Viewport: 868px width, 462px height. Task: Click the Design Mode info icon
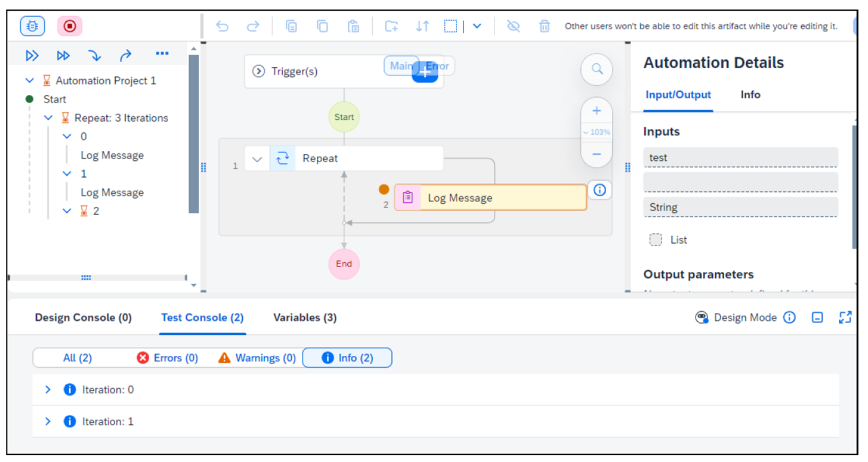point(789,318)
